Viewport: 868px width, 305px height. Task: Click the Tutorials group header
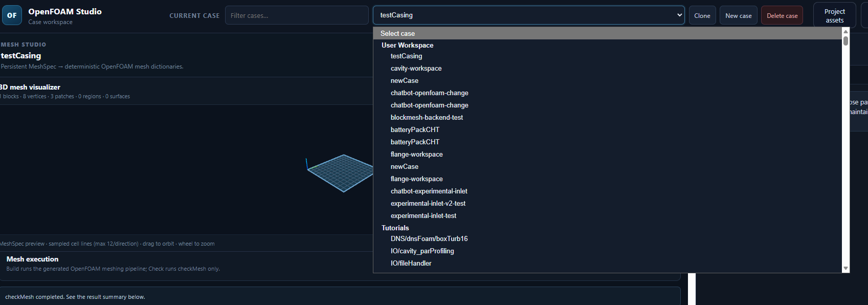(395, 228)
